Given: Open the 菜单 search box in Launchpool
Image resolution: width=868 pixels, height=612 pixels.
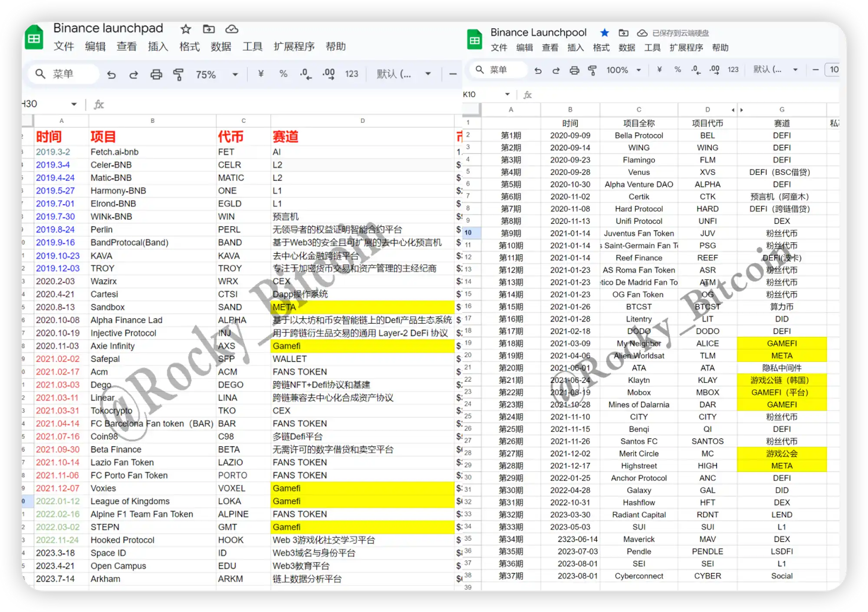Looking at the screenshot, I should [x=499, y=69].
